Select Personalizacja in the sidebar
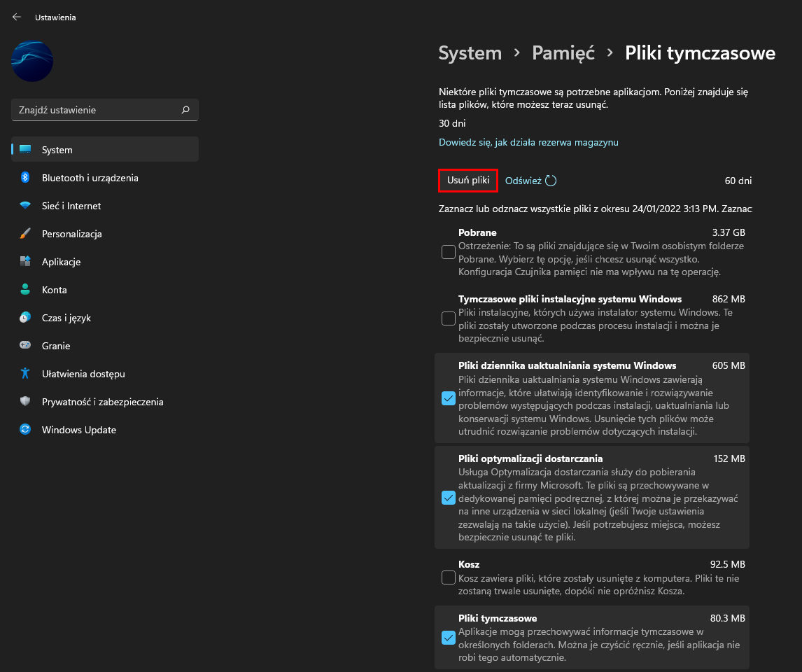The image size is (802, 672). (x=105, y=234)
